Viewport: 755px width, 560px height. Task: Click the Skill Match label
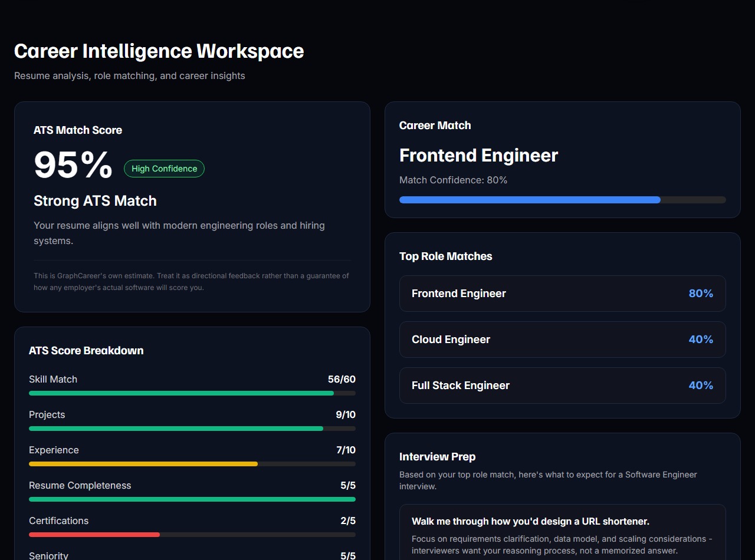(53, 379)
